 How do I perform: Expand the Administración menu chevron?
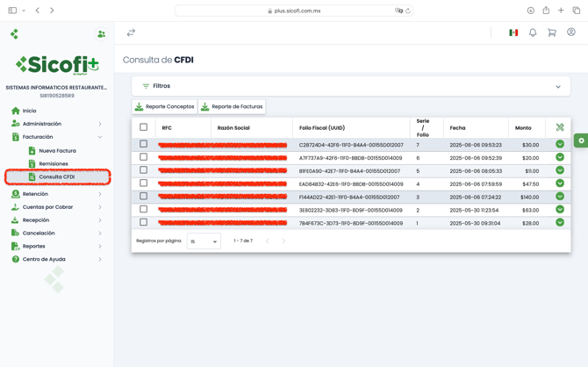tap(100, 124)
